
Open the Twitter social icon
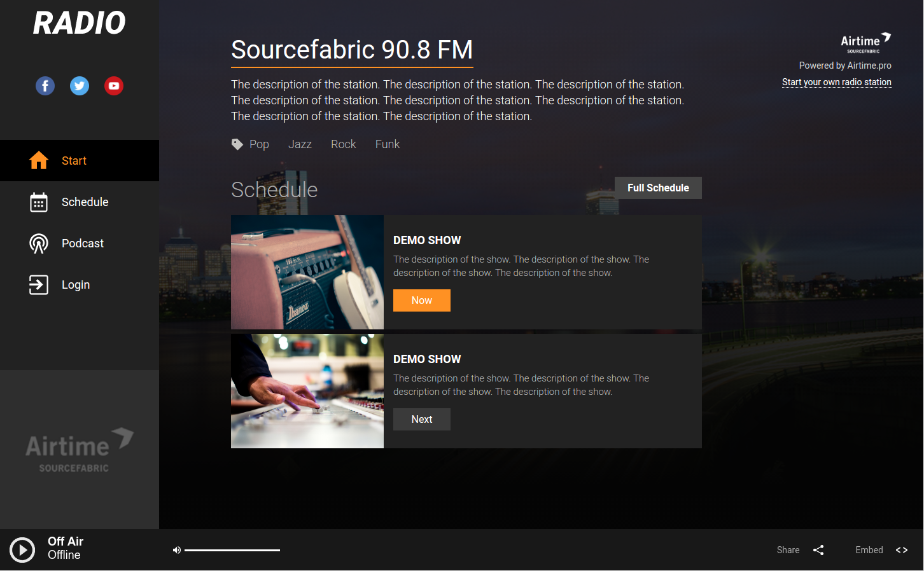pyautogui.click(x=80, y=86)
